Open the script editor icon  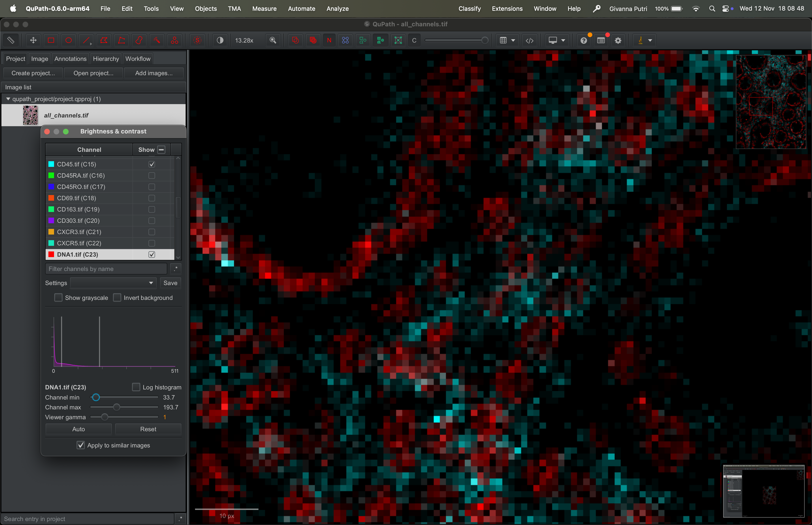click(529, 40)
